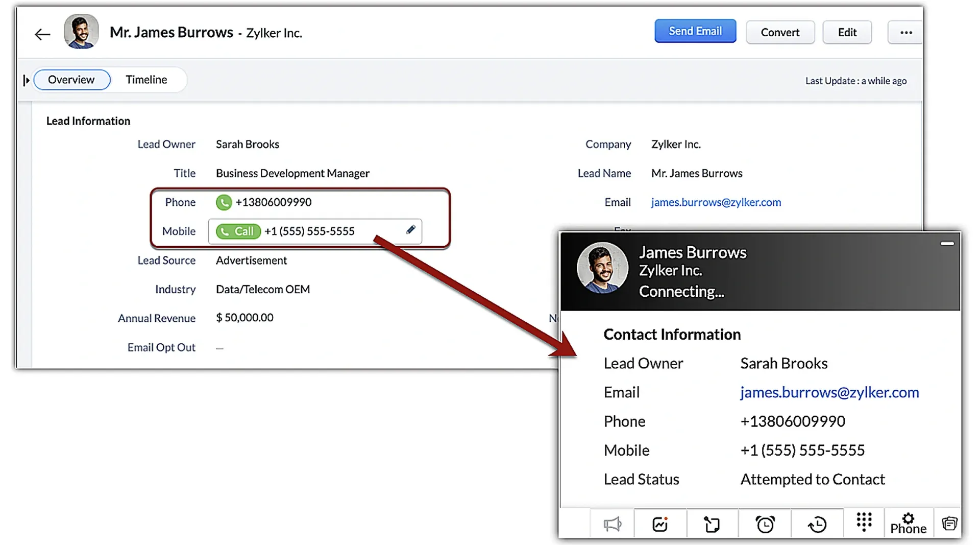The height and width of the screenshot is (545, 980).
Task: Switch to the Timeline tab
Action: (146, 80)
